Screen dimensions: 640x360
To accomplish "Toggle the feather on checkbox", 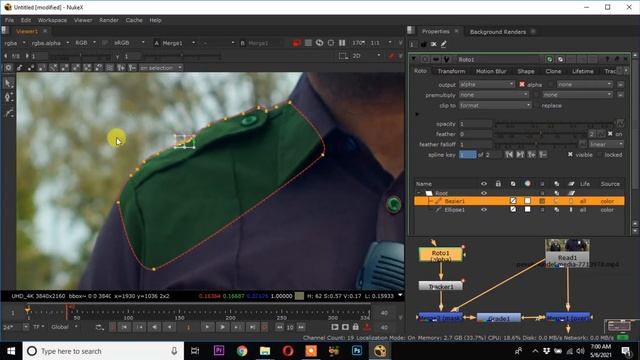I will pyautogui.click(x=610, y=134).
